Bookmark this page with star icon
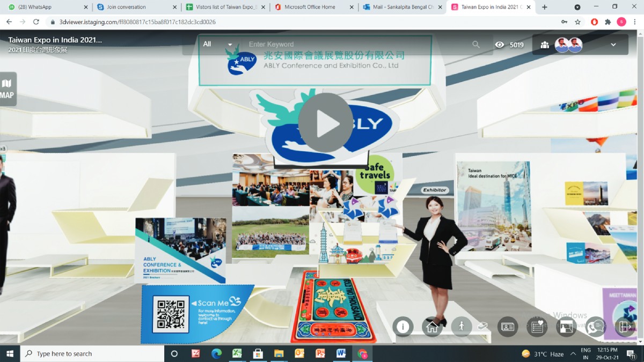The image size is (644, 362). (578, 22)
